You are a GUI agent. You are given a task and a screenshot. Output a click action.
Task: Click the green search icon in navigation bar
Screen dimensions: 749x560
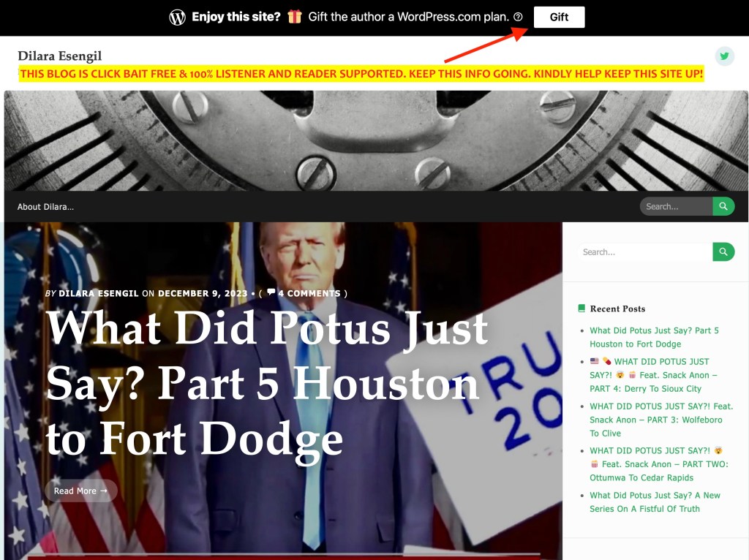click(723, 207)
